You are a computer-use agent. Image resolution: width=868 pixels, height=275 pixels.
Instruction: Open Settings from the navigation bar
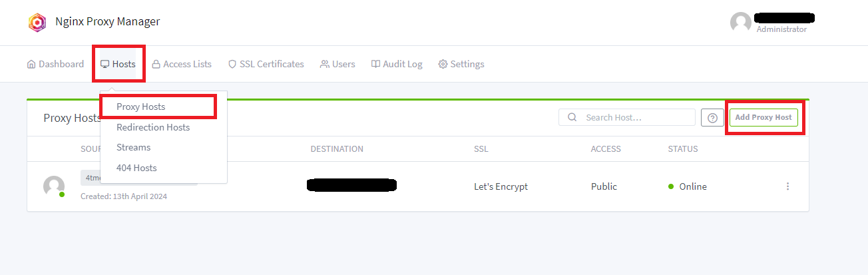(461, 64)
